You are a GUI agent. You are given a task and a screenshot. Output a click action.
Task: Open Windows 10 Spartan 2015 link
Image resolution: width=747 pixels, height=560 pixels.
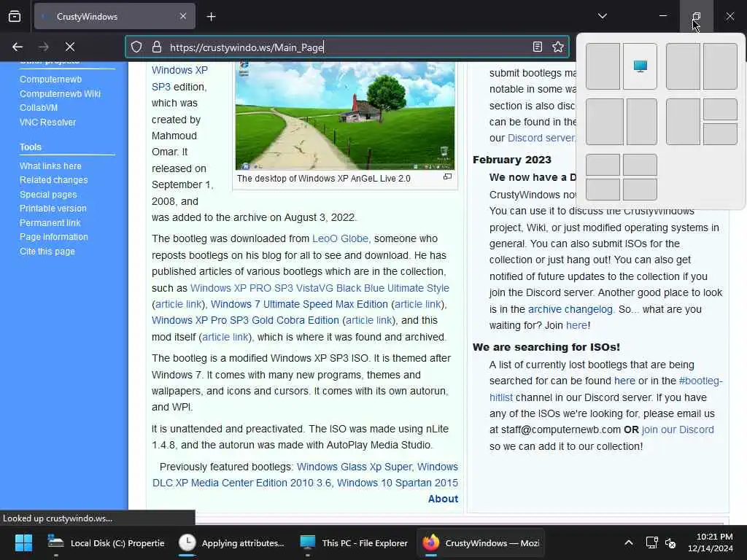398,483
